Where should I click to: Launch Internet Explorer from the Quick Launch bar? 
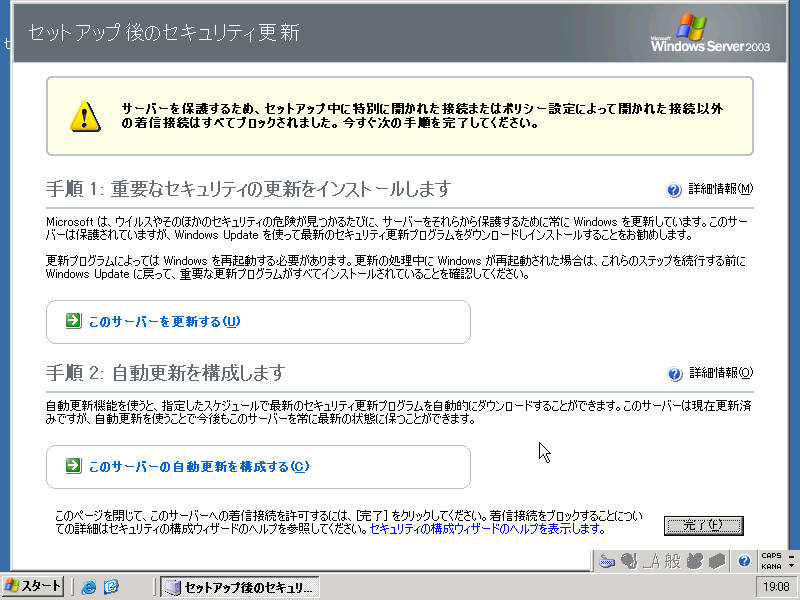pyautogui.click(x=89, y=587)
